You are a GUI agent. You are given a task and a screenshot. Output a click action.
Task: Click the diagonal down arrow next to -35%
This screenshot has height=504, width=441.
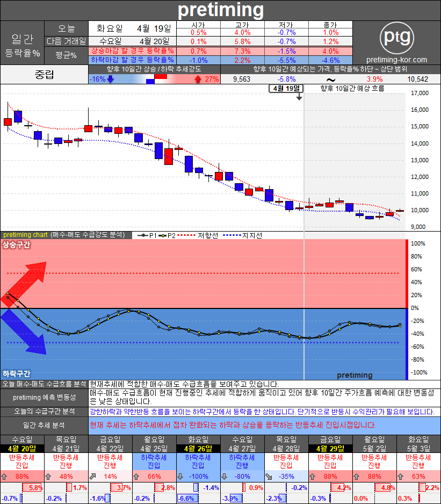(x=269, y=477)
